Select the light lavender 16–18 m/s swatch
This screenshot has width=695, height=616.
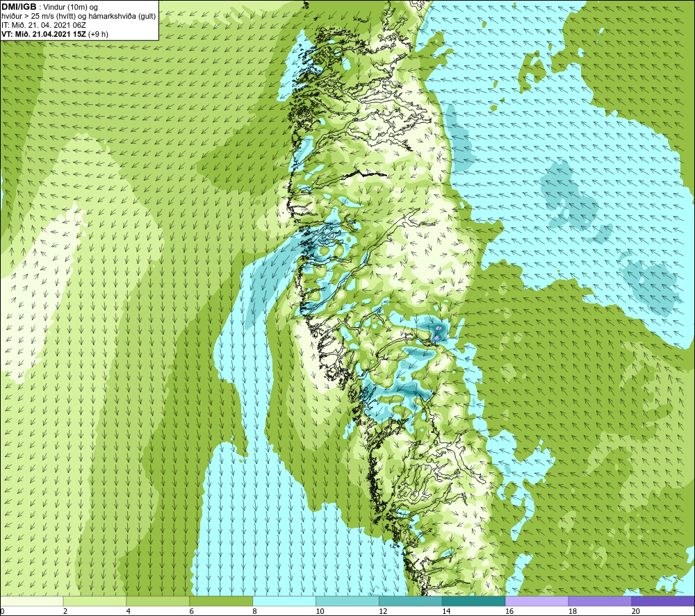pyautogui.click(x=537, y=601)
